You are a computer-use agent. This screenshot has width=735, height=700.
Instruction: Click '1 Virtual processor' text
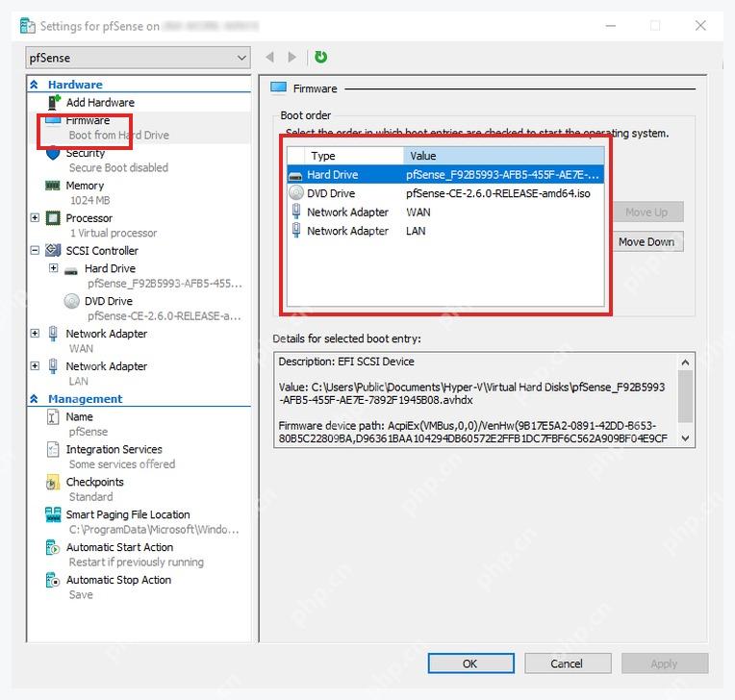114,233
